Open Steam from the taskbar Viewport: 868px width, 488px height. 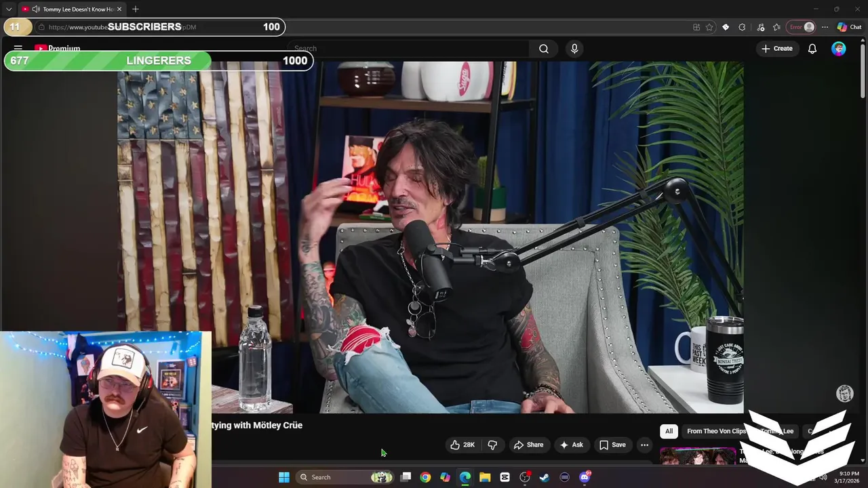(545, 477)
